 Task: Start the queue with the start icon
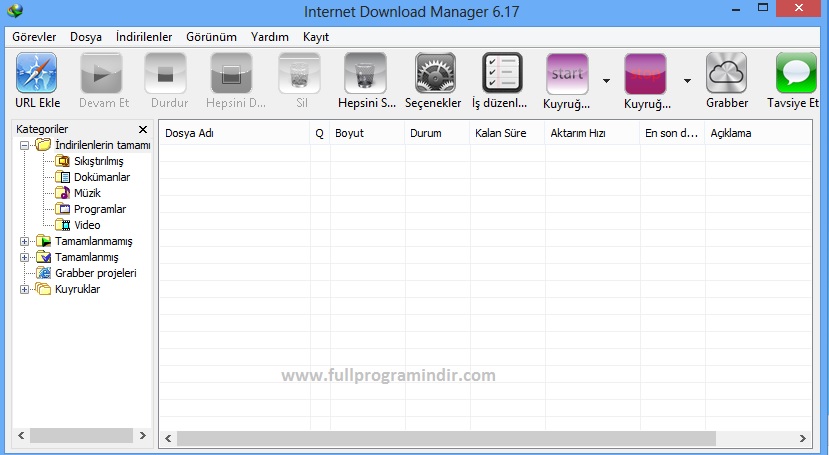(x=567, y=74)
